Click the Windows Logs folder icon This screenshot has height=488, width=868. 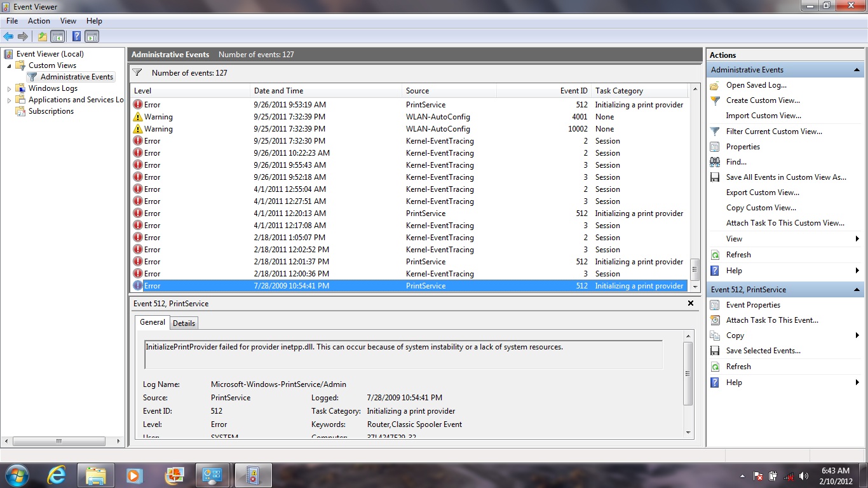20,88
